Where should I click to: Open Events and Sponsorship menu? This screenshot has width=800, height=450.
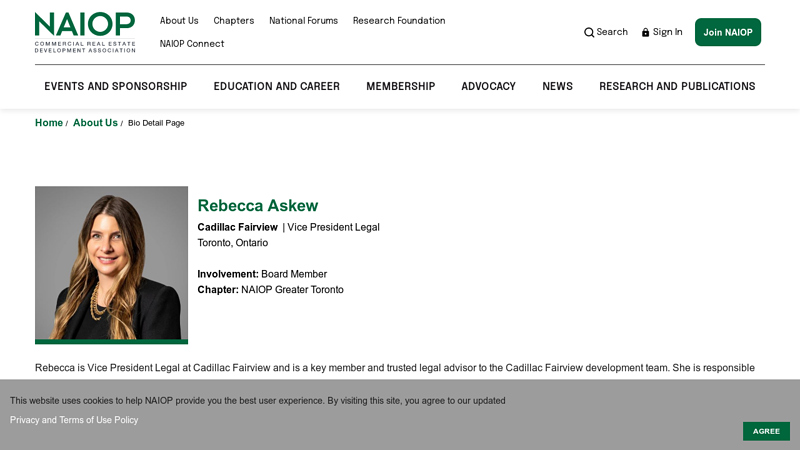116,86
